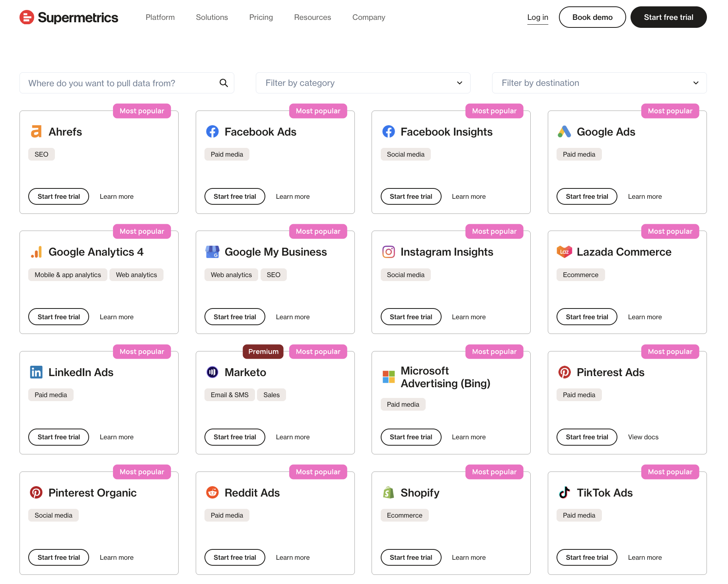728x584 pixels.
Task: Click the Premium badge on Marketo
Action: pos(263,351)
